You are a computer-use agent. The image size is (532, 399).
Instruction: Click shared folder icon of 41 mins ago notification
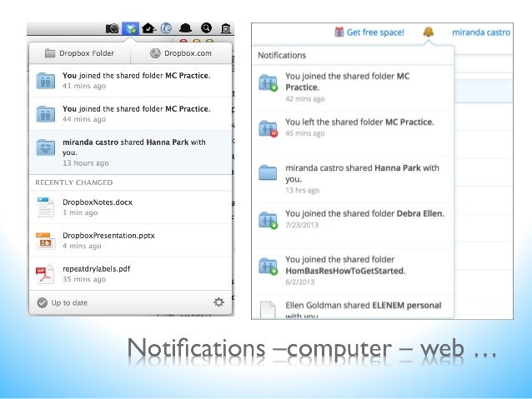46,81
